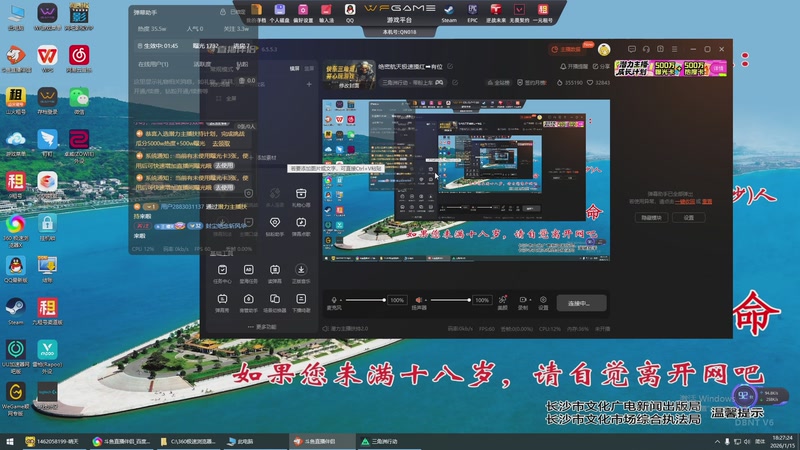
Task: Click the plus icon to add scene
Action: click(309, 84)
